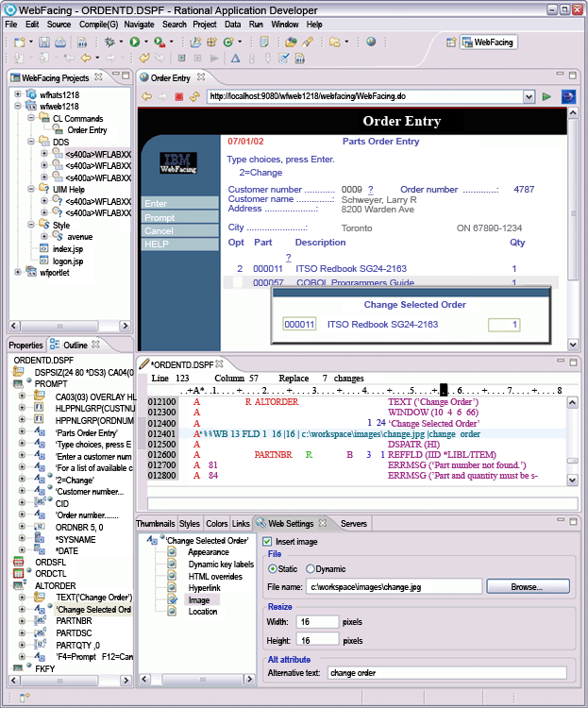The image size is (588, 708).
Task: Click the HELP button in web page
Action: coord(180,244)
